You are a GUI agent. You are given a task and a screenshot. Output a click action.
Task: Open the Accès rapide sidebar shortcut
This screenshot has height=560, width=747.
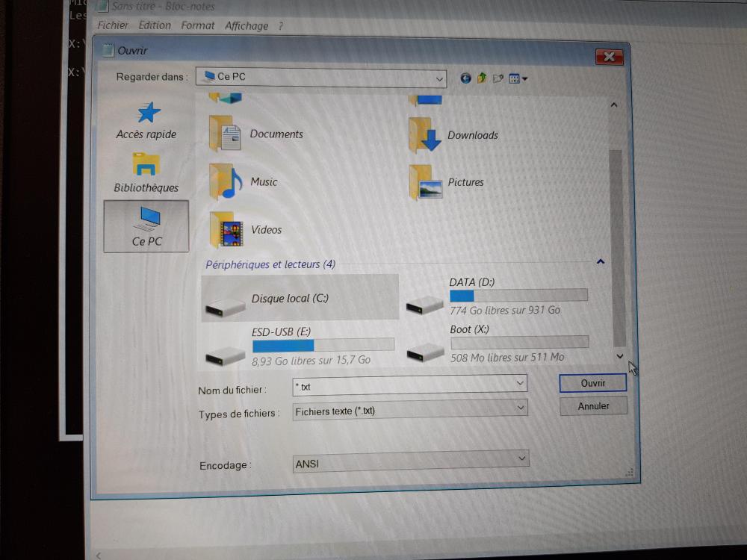146,121
